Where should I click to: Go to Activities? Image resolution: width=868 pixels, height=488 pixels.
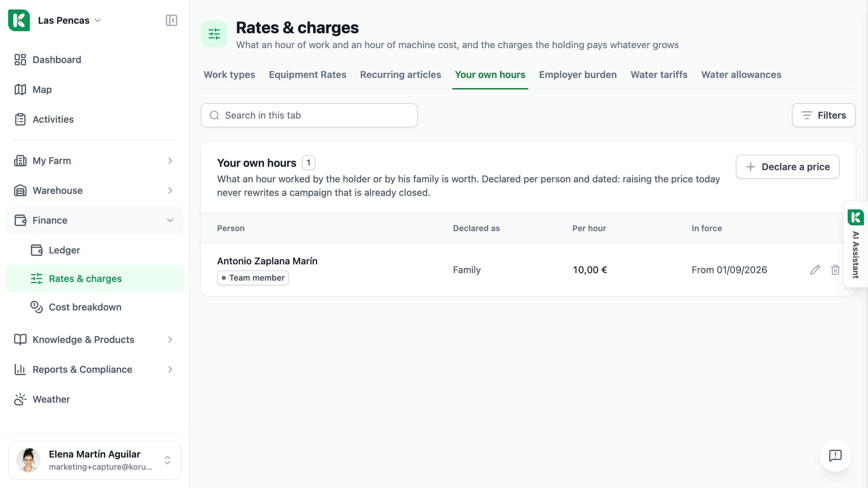(94, 119)
